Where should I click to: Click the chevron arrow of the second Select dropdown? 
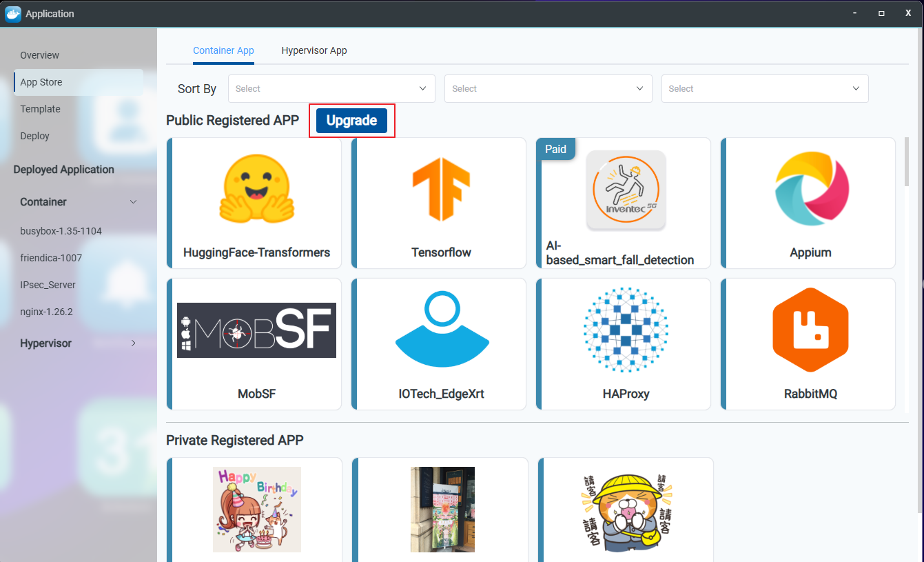tap(639, 88)
